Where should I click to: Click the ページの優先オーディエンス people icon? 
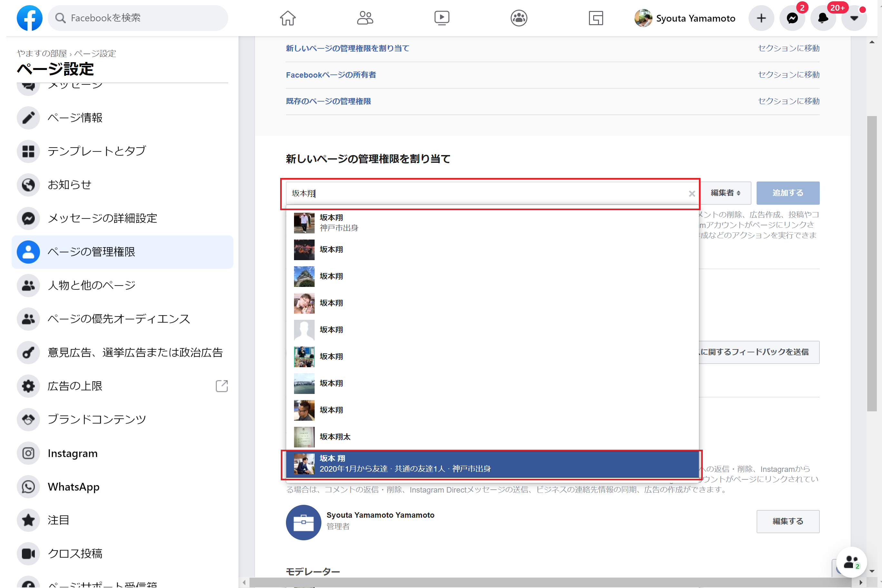click(x=28, y=319)
